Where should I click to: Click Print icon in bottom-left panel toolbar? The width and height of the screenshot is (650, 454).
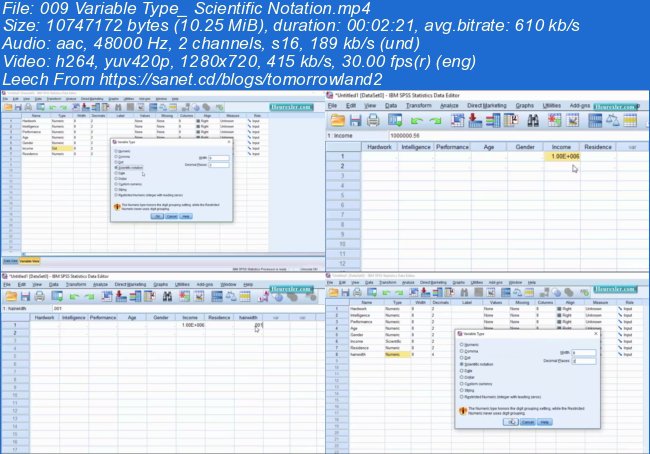pos(40,296)
